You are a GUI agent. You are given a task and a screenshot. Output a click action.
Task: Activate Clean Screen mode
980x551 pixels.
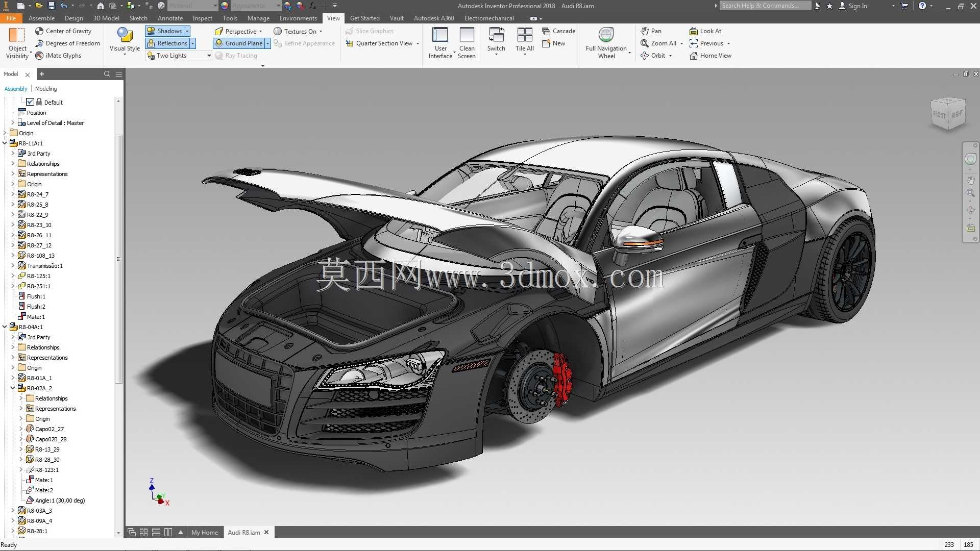(467, 43)
